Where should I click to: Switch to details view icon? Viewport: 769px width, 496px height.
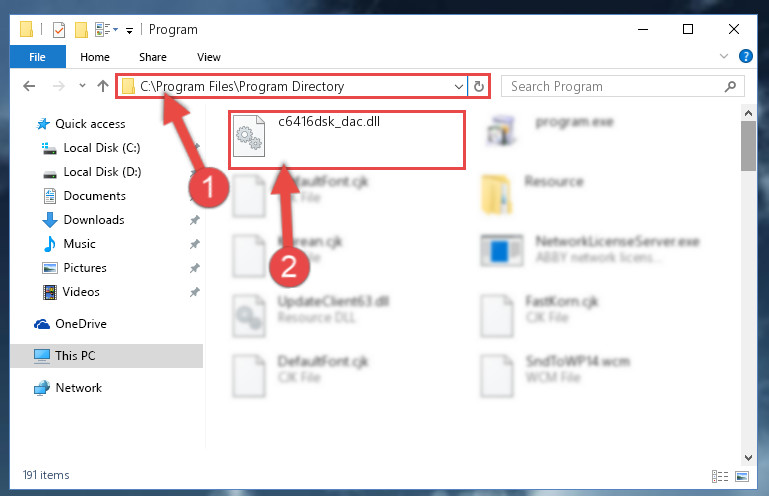[x=719, y=476]
